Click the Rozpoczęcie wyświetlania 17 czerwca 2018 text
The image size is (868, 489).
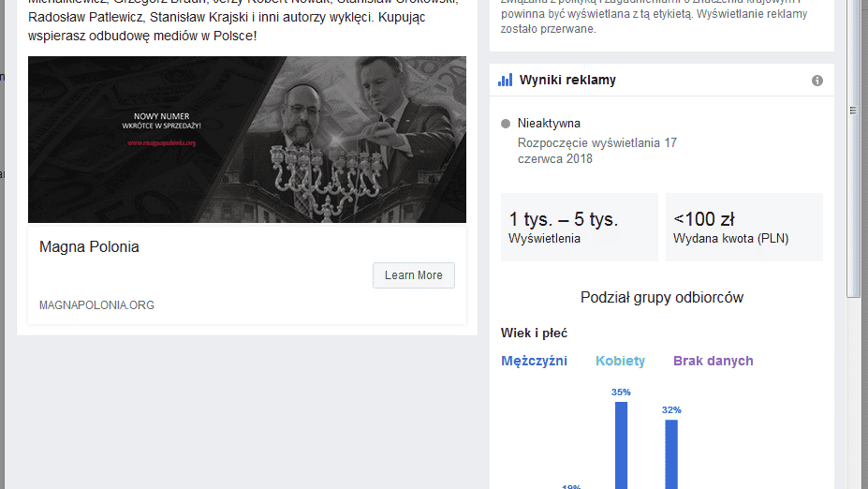[x=597, y=151]
